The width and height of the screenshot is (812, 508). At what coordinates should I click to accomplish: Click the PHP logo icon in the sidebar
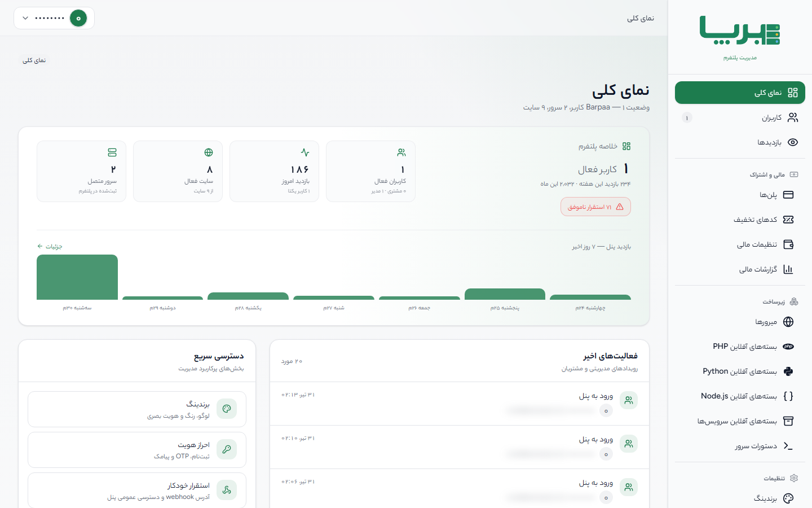tap(788, 347)
